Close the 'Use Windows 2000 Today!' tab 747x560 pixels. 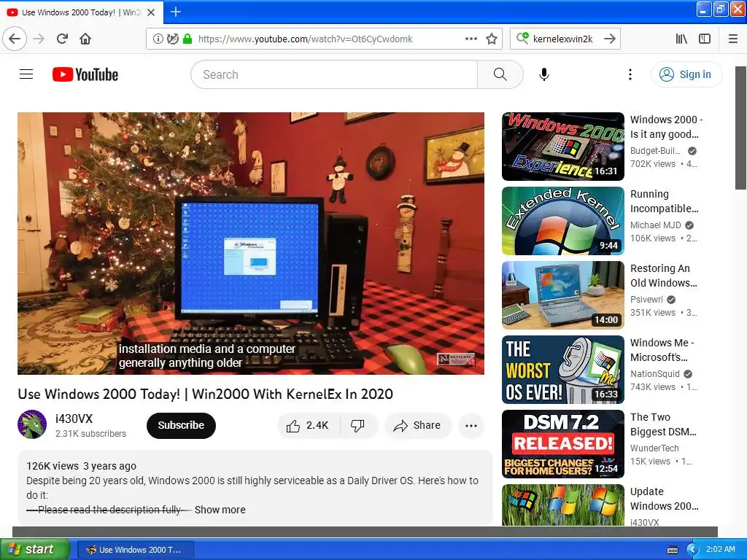coord(151,12)
